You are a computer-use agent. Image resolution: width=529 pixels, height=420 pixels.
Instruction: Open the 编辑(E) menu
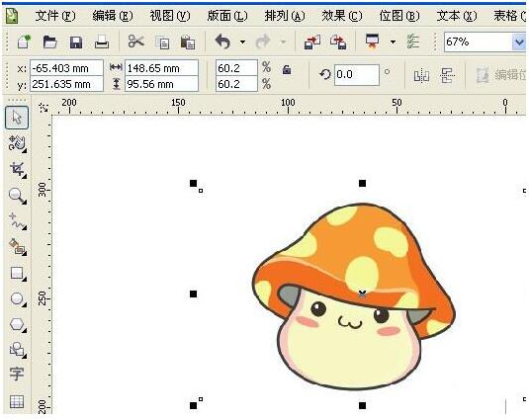[113, 16]
